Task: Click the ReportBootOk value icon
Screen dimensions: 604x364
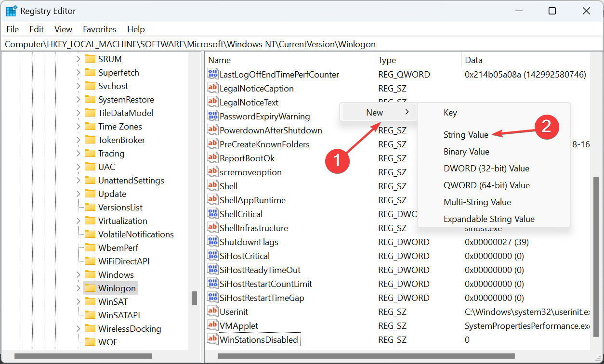Action: [212, 158]
